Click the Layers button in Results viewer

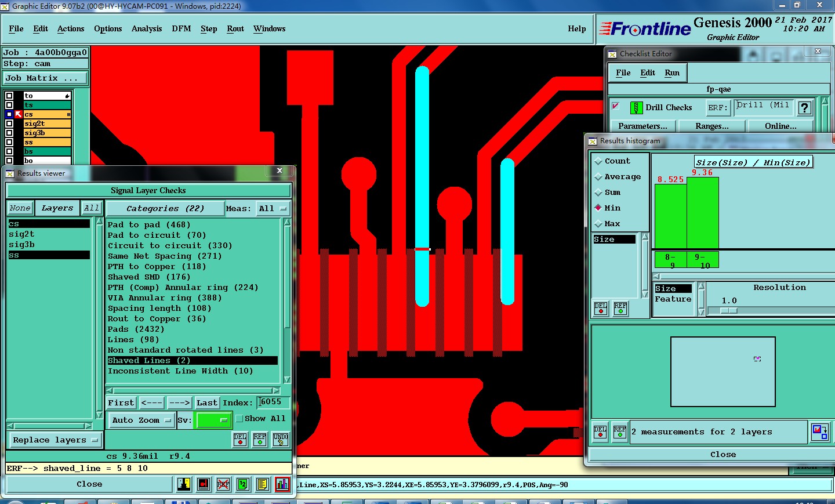[x=57, y=208]
